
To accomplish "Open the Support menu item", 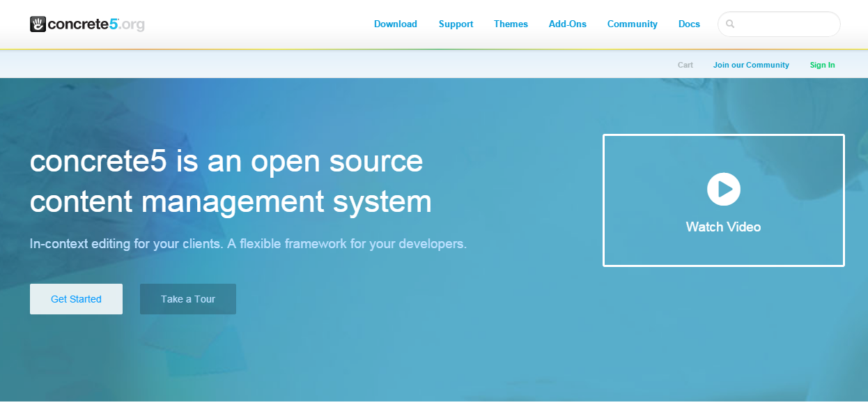I will (456, 24).
